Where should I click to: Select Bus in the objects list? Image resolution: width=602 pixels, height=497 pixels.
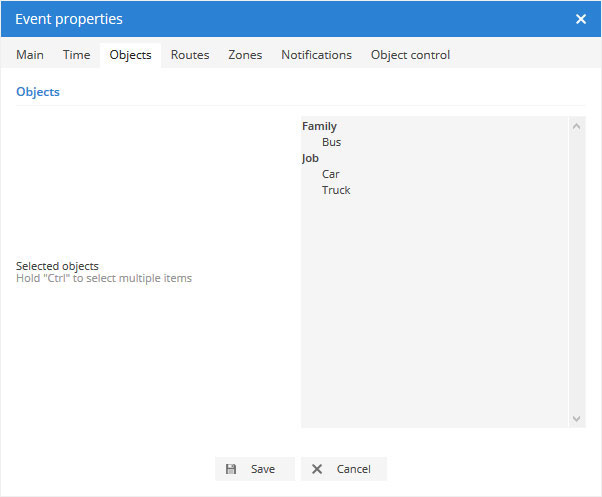[x=331, y=142]
